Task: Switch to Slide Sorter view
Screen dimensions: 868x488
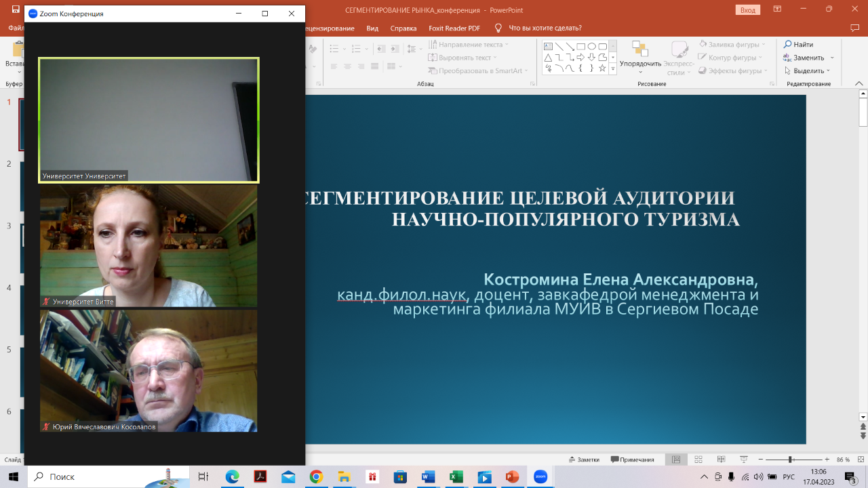Action: (699, 460)
